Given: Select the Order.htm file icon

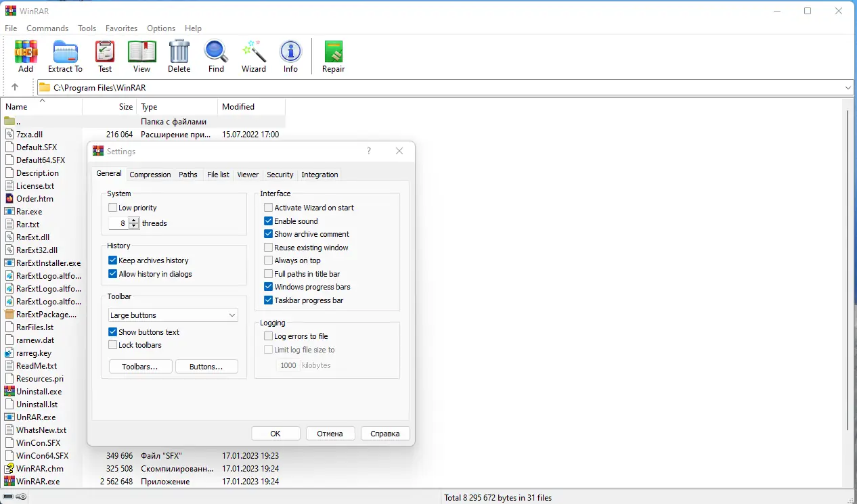Looking at the screenshot, I should 9,199.
